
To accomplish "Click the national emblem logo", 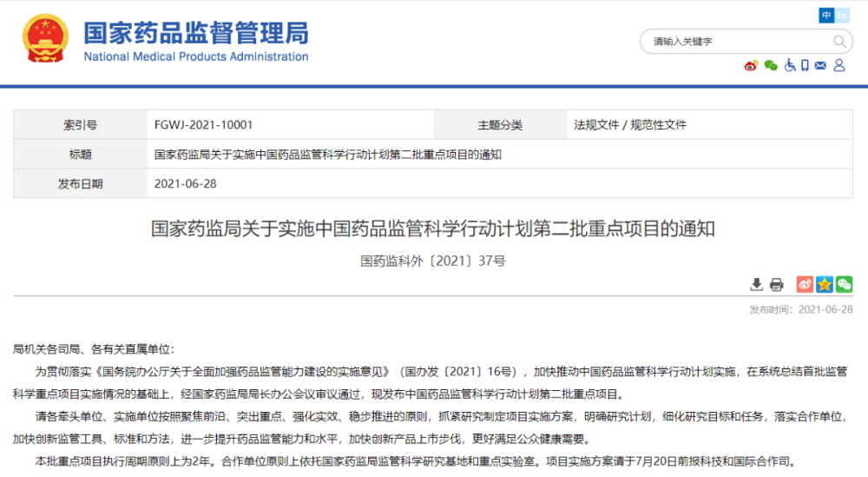I will tap(45, 37).
